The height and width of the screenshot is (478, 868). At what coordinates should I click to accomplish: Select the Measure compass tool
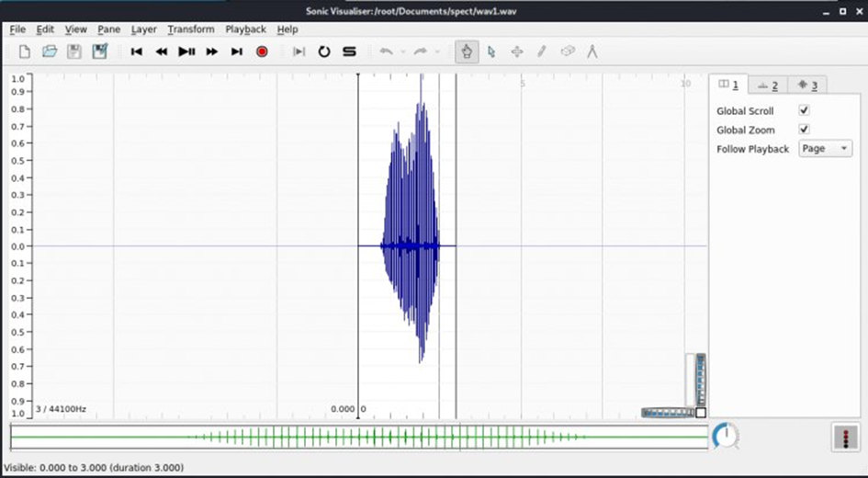(x=592, y=51)
